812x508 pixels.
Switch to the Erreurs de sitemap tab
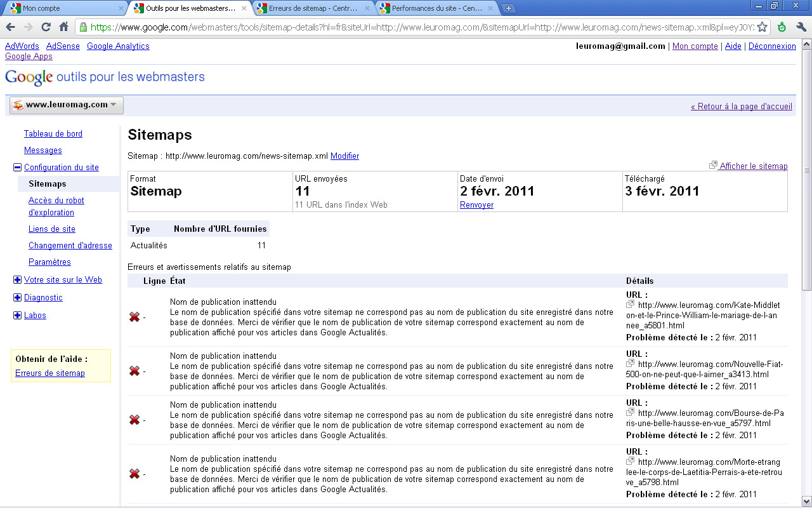pyautogui.click(x=312, y=8)
